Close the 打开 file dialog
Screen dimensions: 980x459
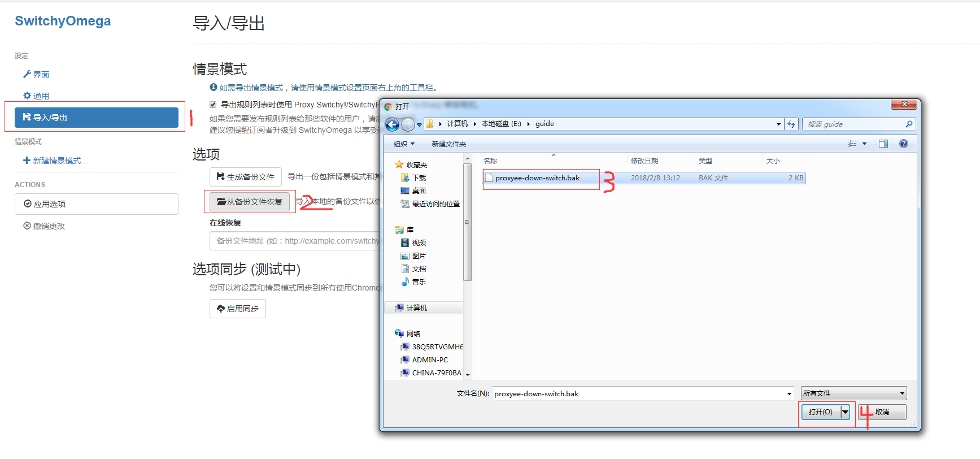tap(904, 105)
